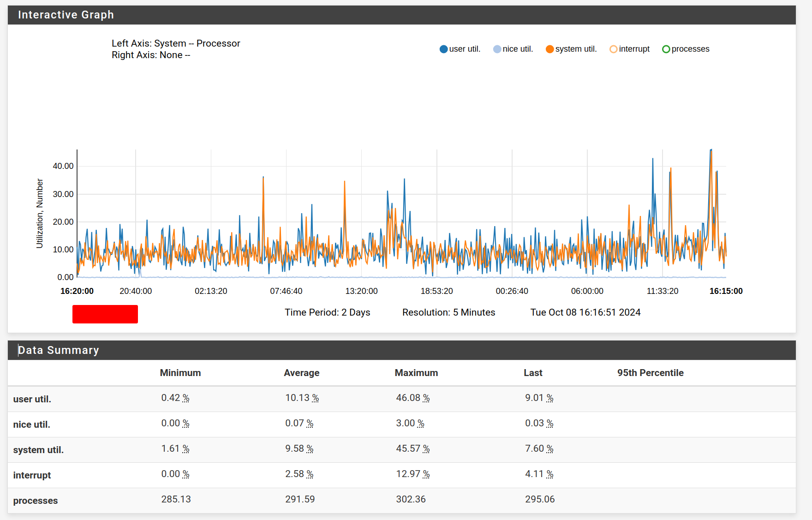Click the 00:26:40 axis time label
Screen dimensions: 812x520
pyautogui.click(x=512, y=291)
